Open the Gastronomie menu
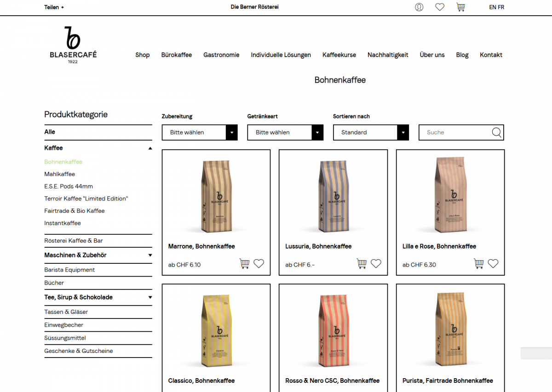 point(221,55)
